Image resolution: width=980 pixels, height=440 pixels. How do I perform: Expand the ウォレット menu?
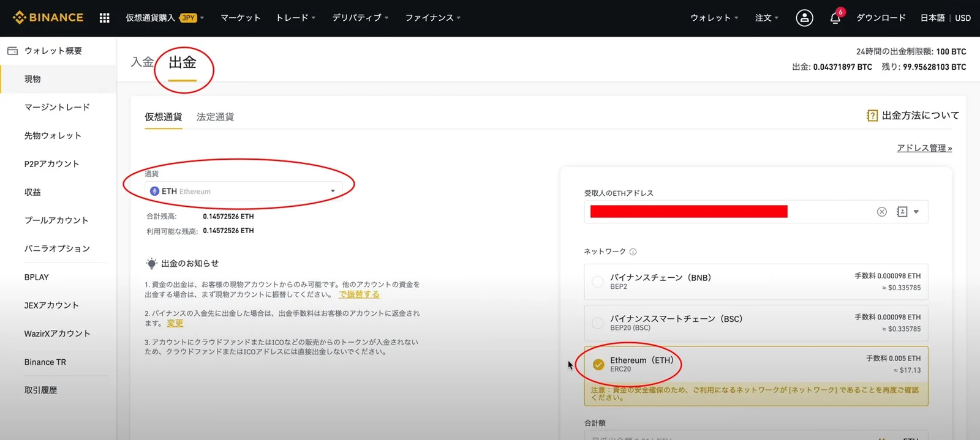click(x=714, y=18)
